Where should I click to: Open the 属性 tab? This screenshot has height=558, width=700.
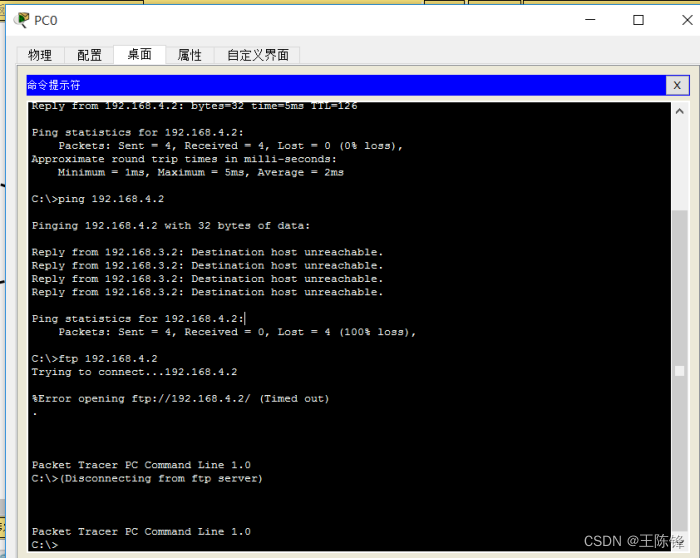pyautogui.click(x=190, y=55)
